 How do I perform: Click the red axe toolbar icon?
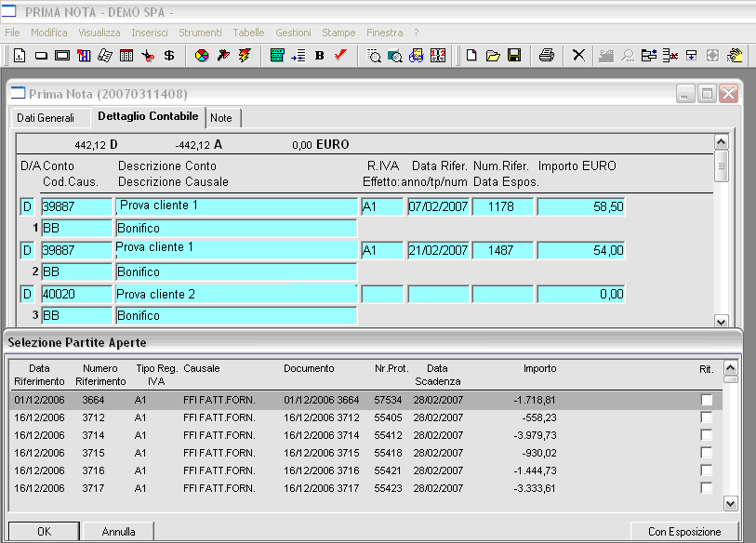(x=223, y=56)
